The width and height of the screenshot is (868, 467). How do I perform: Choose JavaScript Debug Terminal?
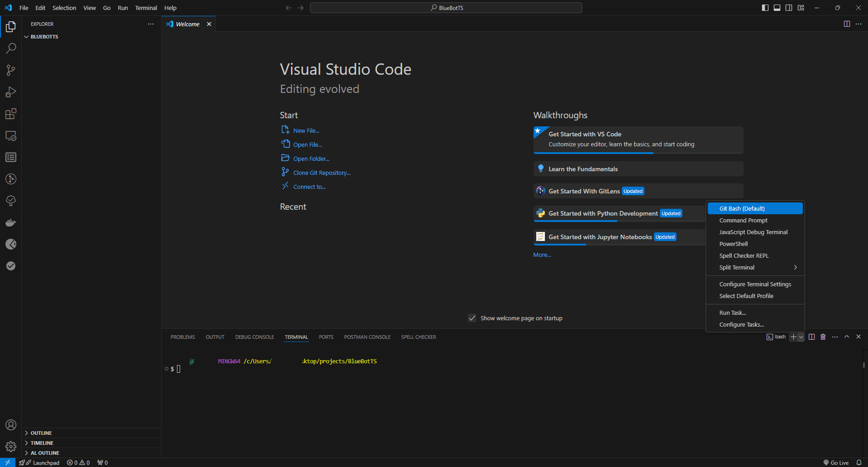(x=755, y=232)
